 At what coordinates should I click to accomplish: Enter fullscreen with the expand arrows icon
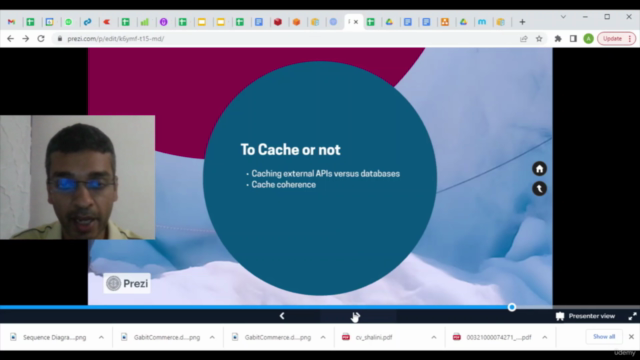click(x=632, y=316)
